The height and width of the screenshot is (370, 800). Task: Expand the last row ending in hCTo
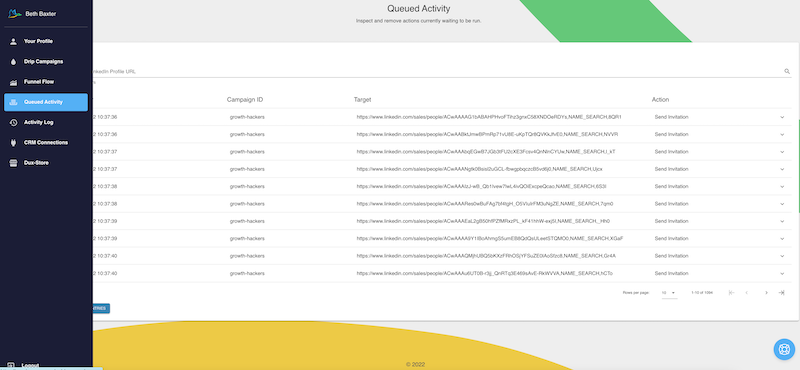pos(782,274)
